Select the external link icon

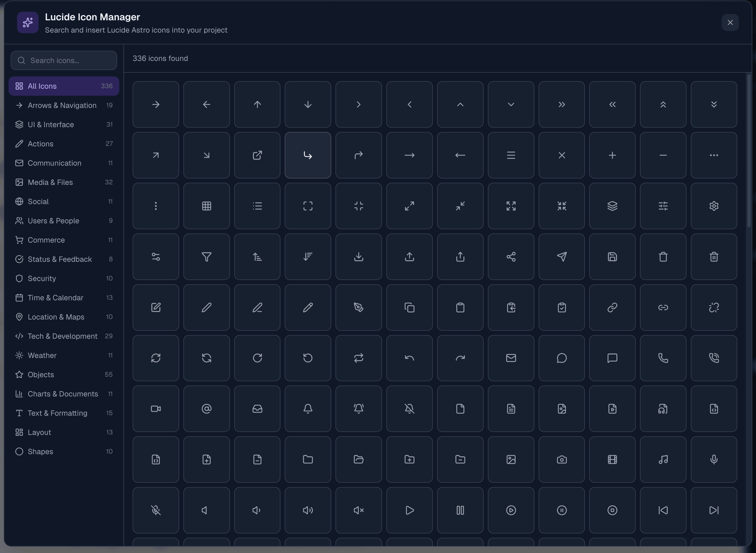(257, 155)
